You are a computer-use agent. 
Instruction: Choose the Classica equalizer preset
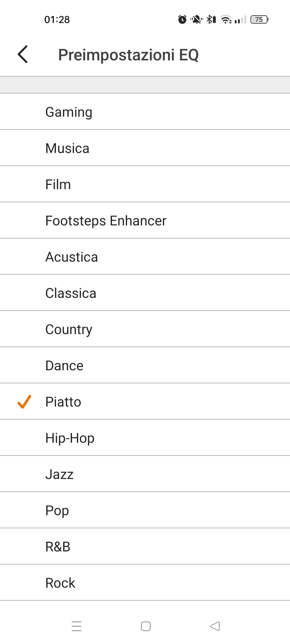tap(145, 293)
